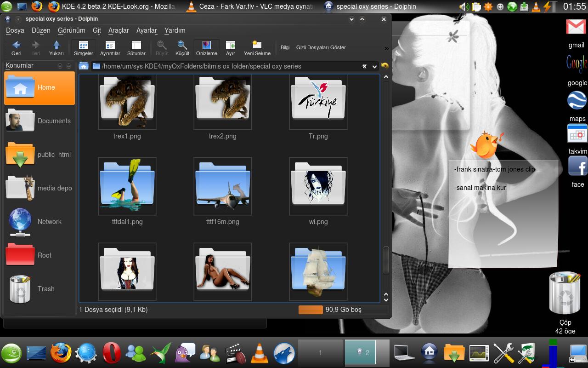
Task: Select the Tr.png Türkiye folder icon
Action: pos(318,103)
